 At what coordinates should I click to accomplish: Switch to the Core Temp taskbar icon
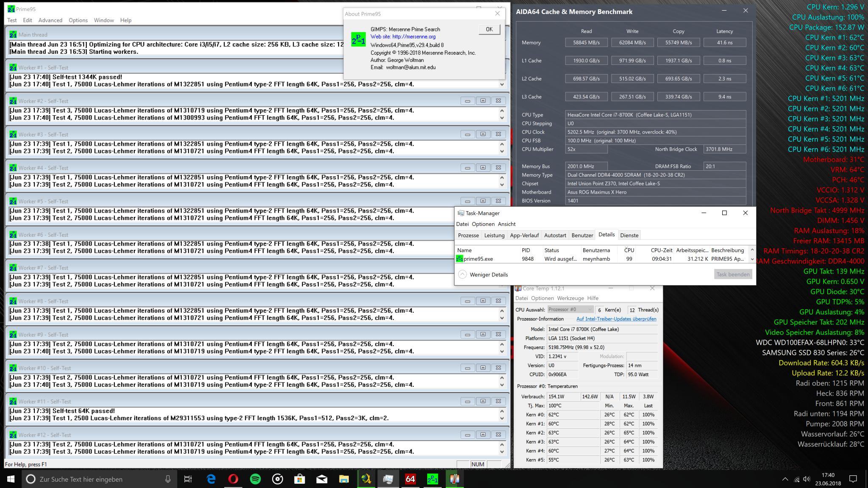pyautogui.click(x=454, y=479)
